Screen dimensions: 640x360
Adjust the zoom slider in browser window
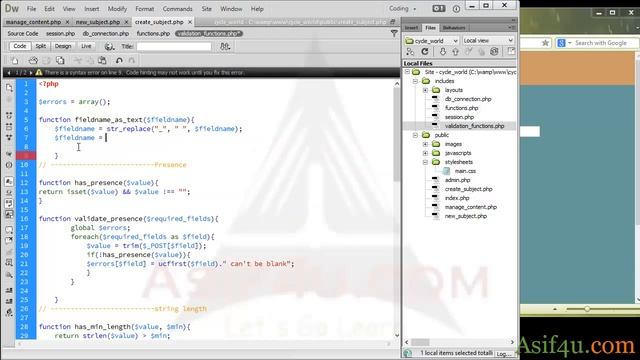pos(587,309)
